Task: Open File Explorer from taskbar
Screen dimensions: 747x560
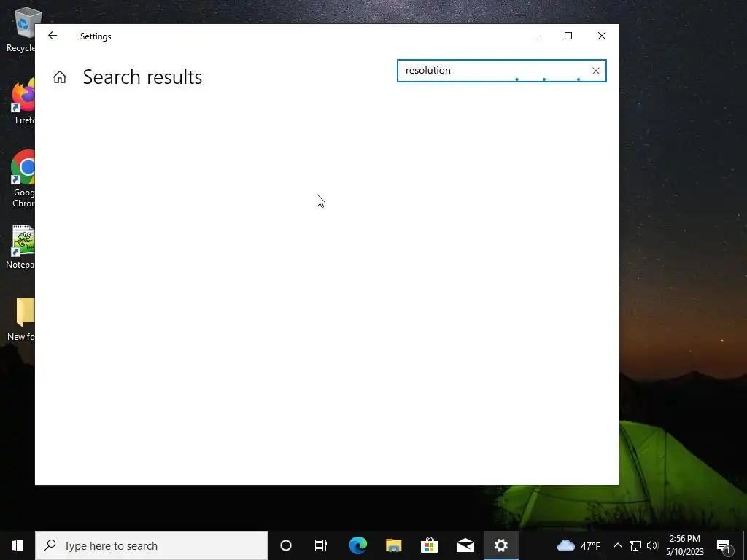Action: 393,545
